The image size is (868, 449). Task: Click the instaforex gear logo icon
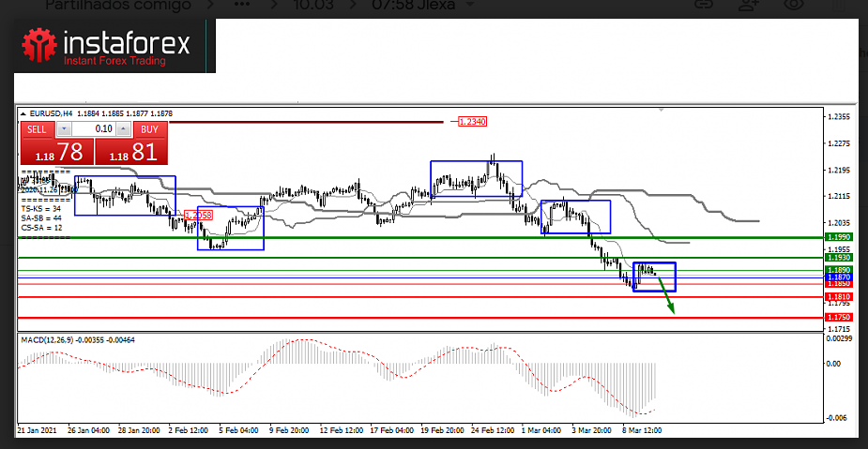click(x=41, y=47)
